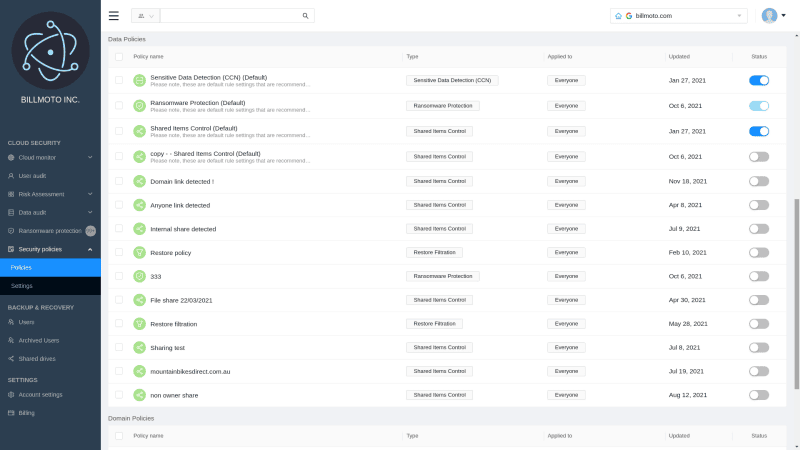Click the Domain link detected share icon
This screenshot has width=800, height=450.
pos(140,181)
